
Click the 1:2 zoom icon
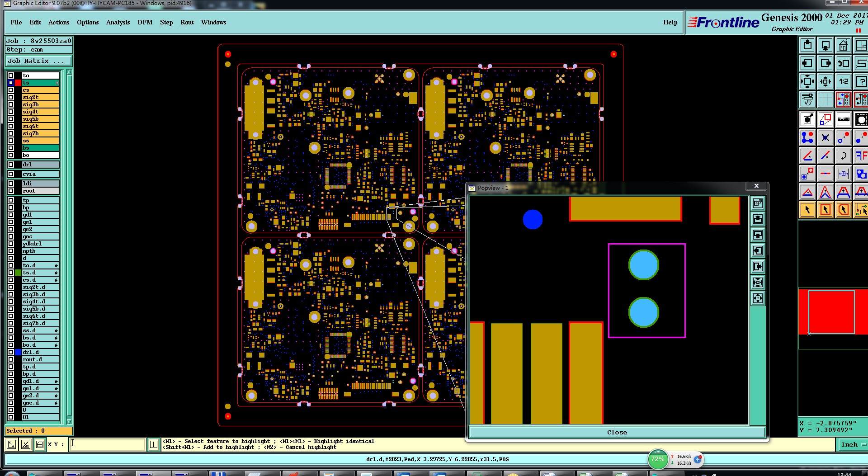(x=843, y=81)
